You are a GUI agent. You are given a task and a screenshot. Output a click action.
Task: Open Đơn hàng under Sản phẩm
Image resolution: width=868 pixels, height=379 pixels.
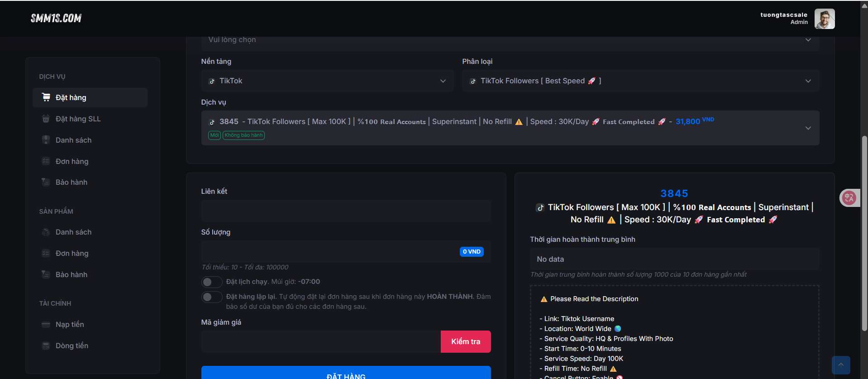click(x=90, y=253)
